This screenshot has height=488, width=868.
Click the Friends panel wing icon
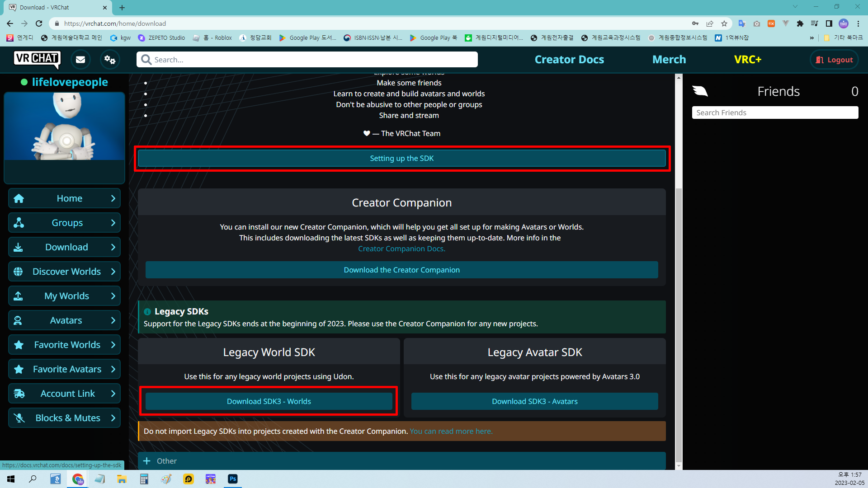pyautogui.click(x=700, y=91)
